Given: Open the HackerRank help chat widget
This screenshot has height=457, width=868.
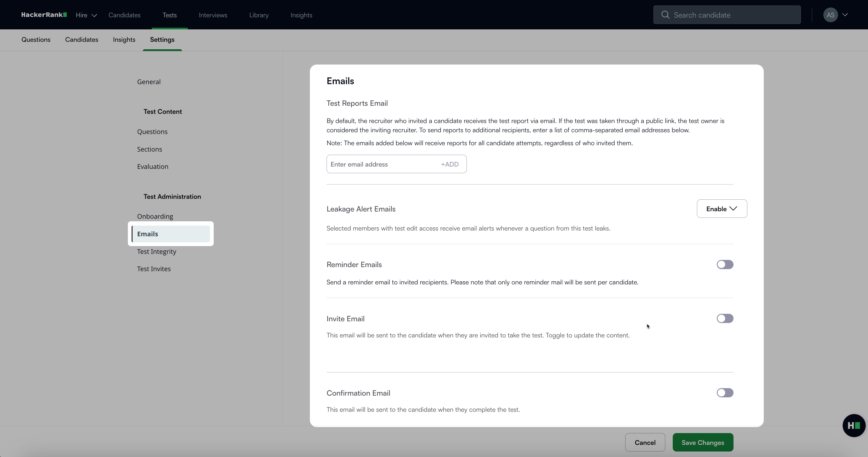Looking at the screenshot, I should tap(854, 426).
